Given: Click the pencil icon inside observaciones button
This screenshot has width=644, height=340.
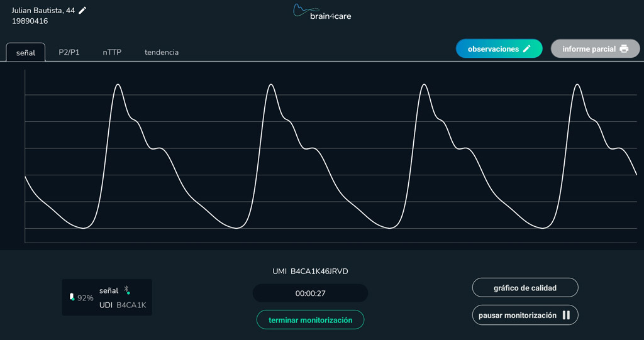Looking at the screenshot, I should [x=527, y=49].
